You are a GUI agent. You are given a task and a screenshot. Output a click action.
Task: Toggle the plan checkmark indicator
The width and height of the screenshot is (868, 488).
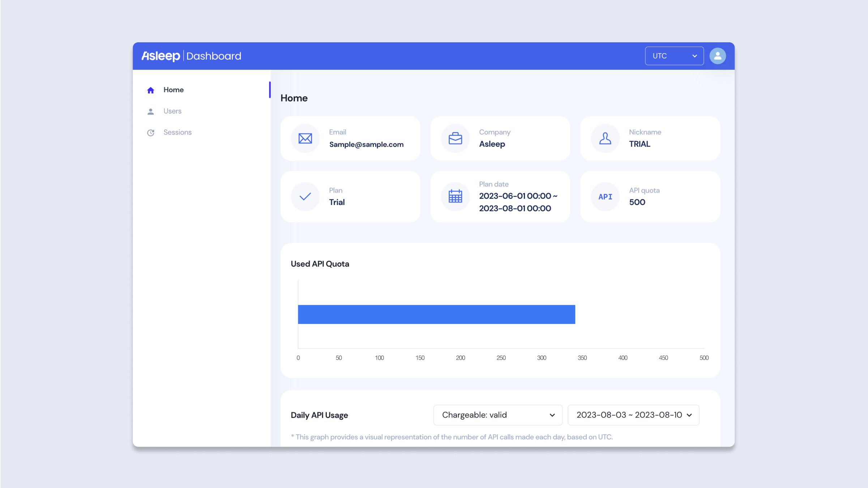point(305,197)
